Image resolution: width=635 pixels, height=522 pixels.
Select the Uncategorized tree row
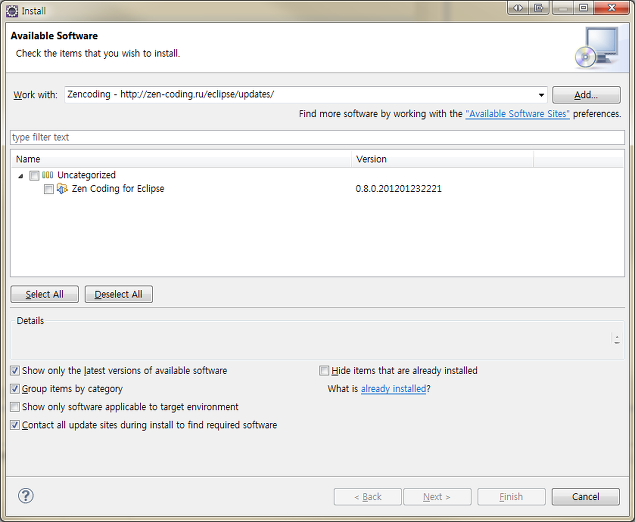pos(318,175)
